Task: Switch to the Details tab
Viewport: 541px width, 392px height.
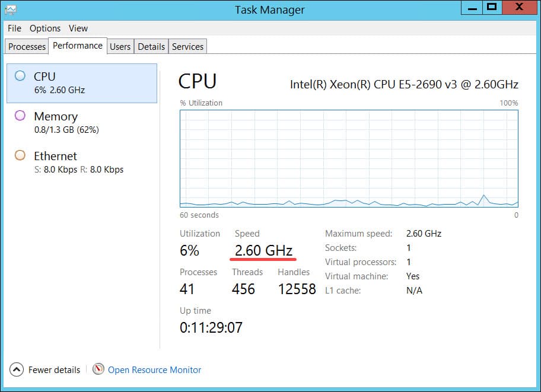Action: (151, 46)
